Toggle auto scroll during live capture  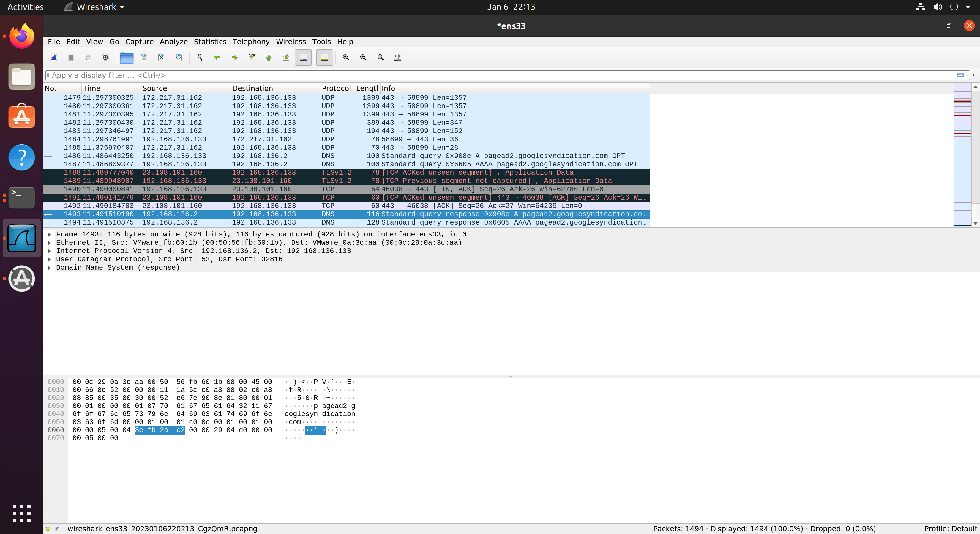point(303,57)
